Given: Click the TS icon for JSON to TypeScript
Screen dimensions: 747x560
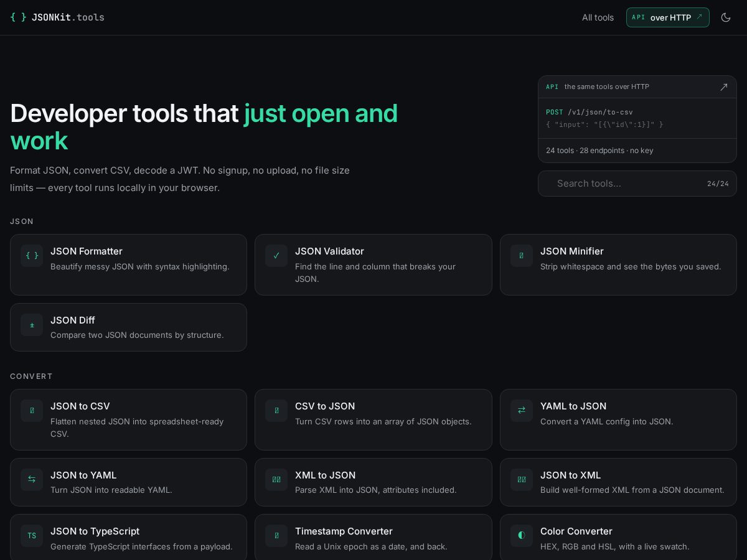Looking at the screenshot, I should click(x=32, y=536).
